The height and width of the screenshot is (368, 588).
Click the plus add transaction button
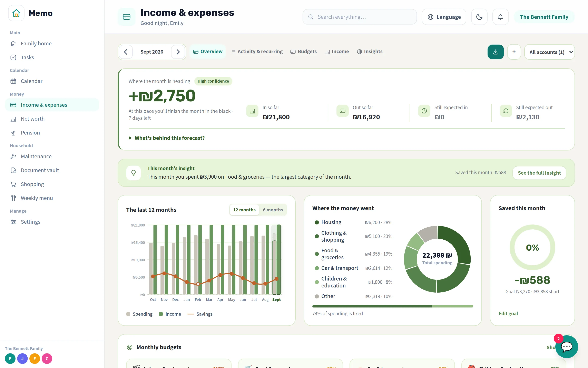click(514, 52)
